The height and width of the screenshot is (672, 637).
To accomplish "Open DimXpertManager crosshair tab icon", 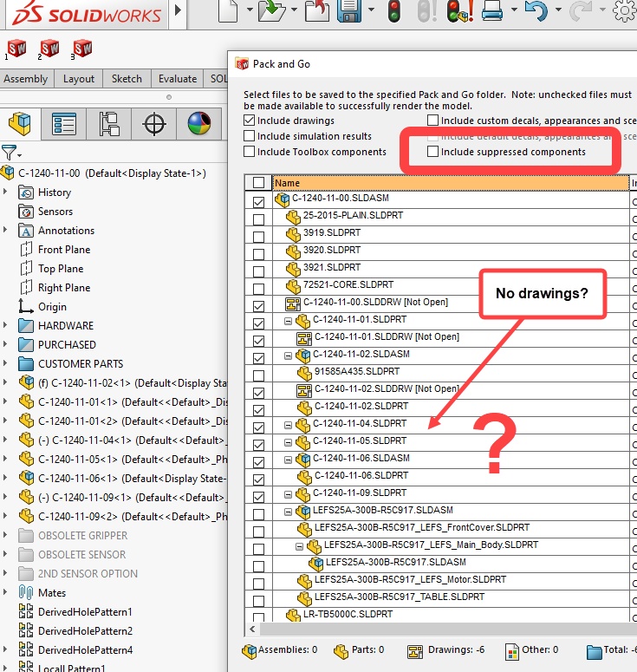I will (x=153, y=124).
